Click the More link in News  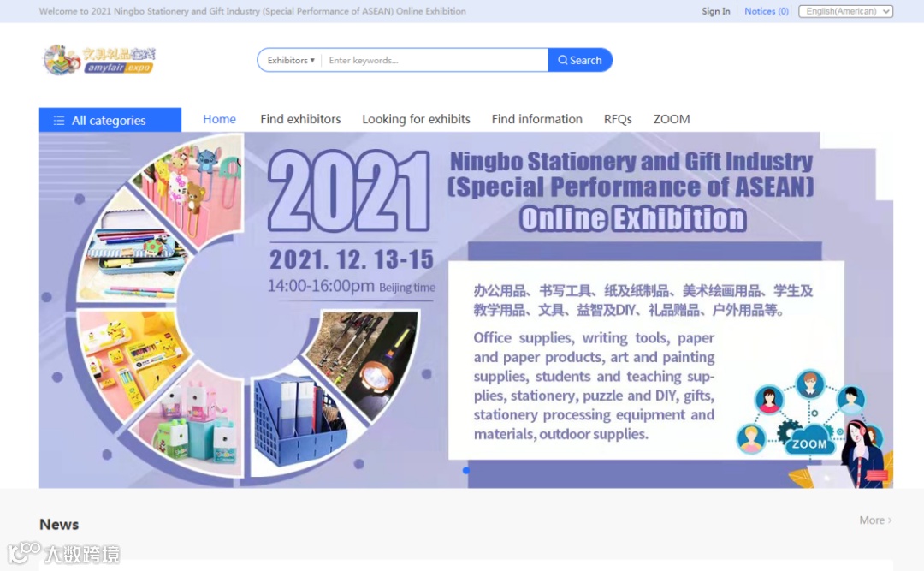point(875,520)
